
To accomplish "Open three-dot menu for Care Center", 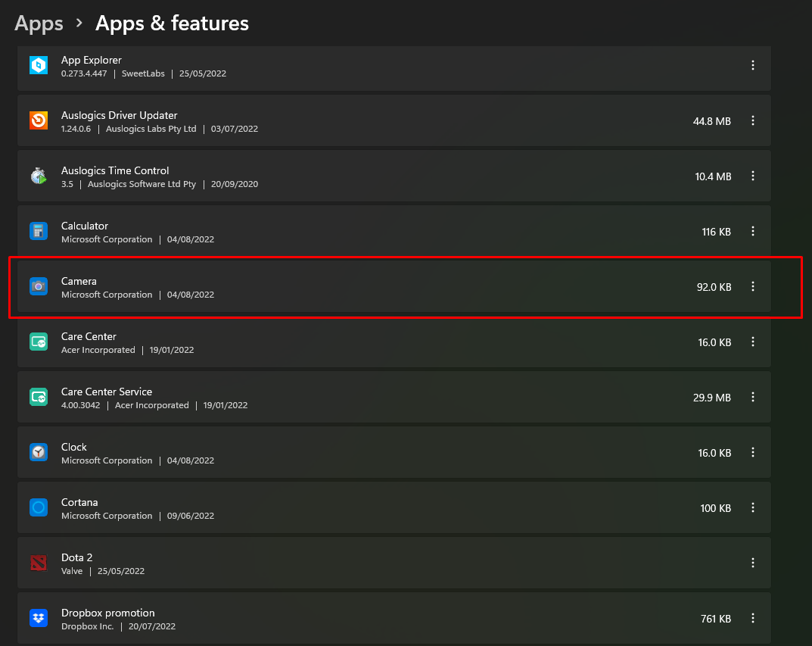I will 752,342.
